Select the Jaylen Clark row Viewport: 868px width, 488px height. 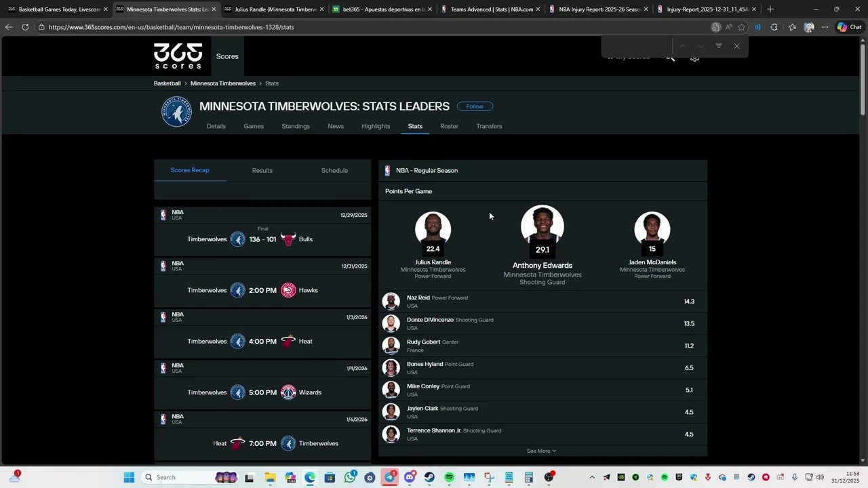[x=542, y=412]
